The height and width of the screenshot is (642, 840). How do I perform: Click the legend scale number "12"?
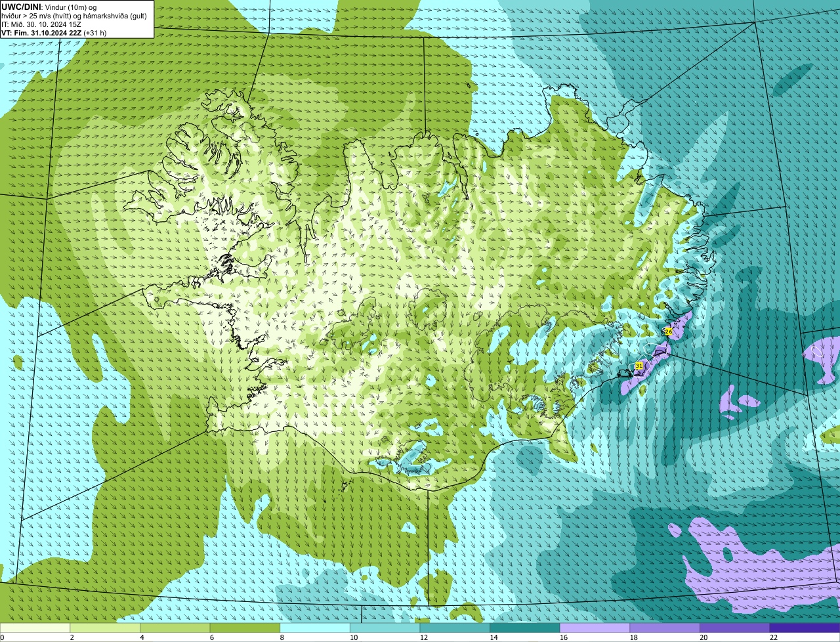[424, 637]
